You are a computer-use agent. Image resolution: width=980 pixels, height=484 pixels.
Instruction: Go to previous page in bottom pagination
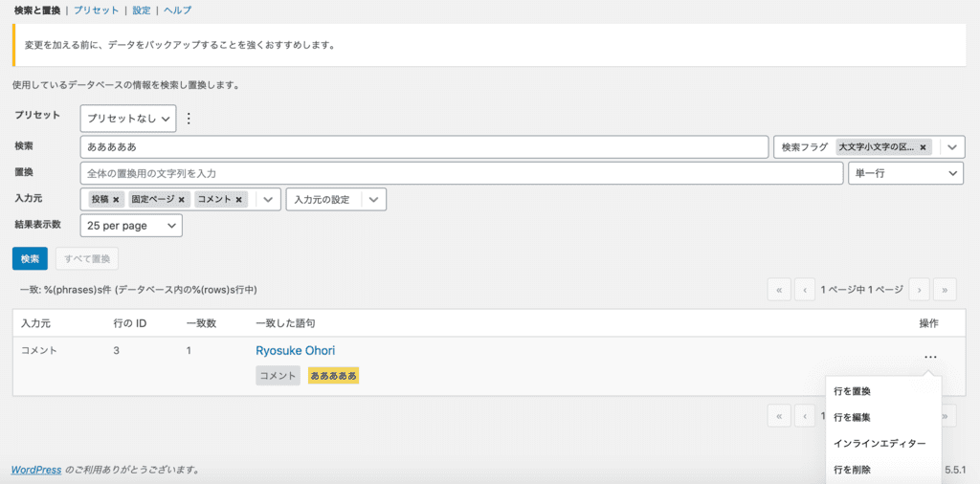click(806, 416)
